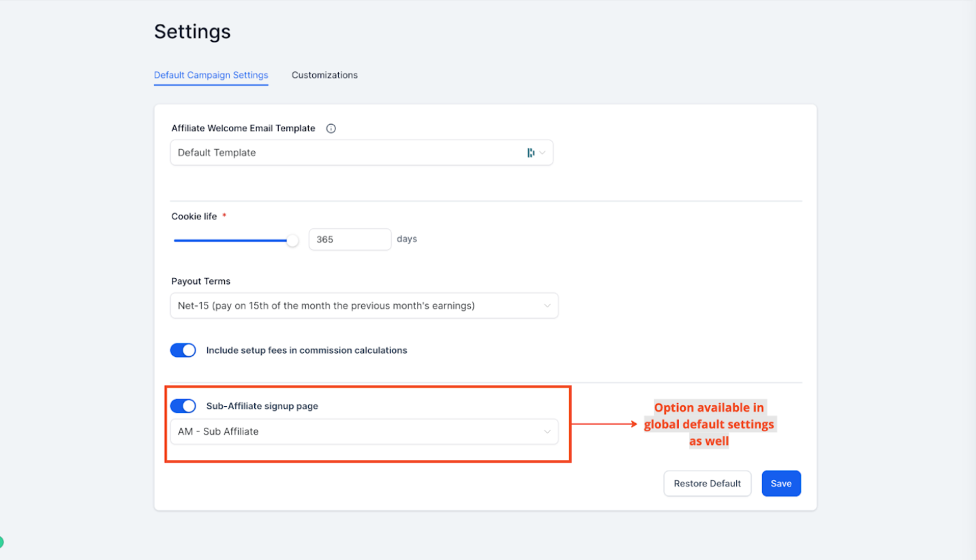Disable Include setup fees in commission toggle
Viewport: 976px width, 560px height.
(183, 350)
